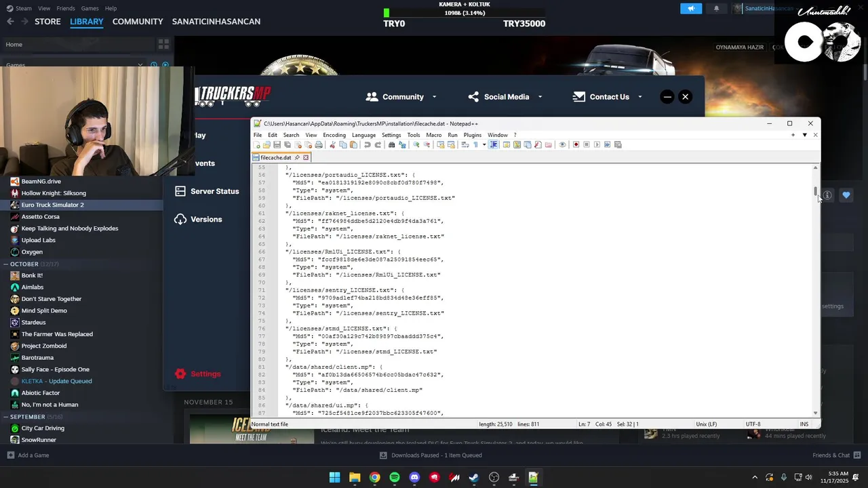
Task: Click the Stop Recording macro icon
Action: click(x=587, y=144)
